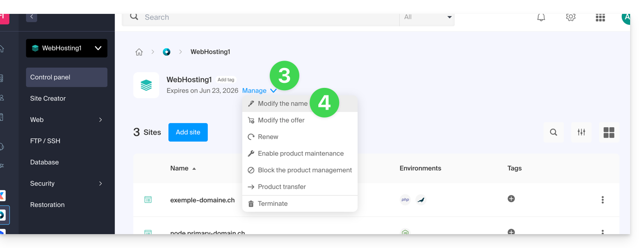Open three-dot menu for exemple-domaine.ch
This screenshot has width=644, height=248.
pos(602,200)
